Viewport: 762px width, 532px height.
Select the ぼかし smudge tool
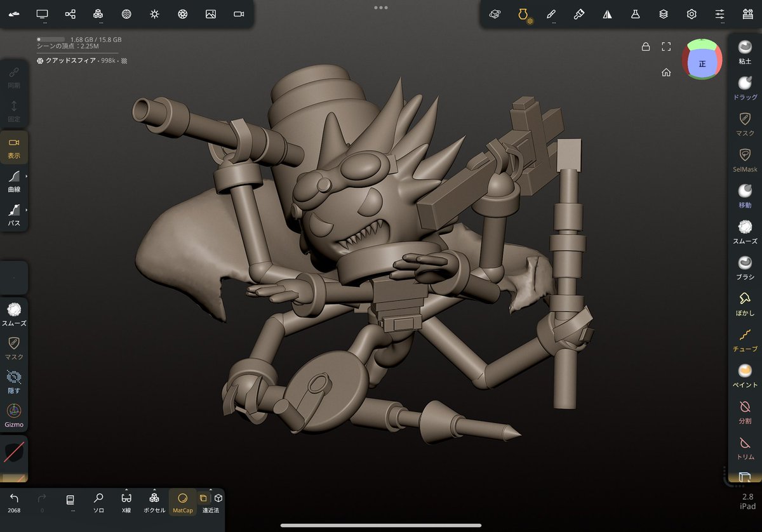pos(745,303)
